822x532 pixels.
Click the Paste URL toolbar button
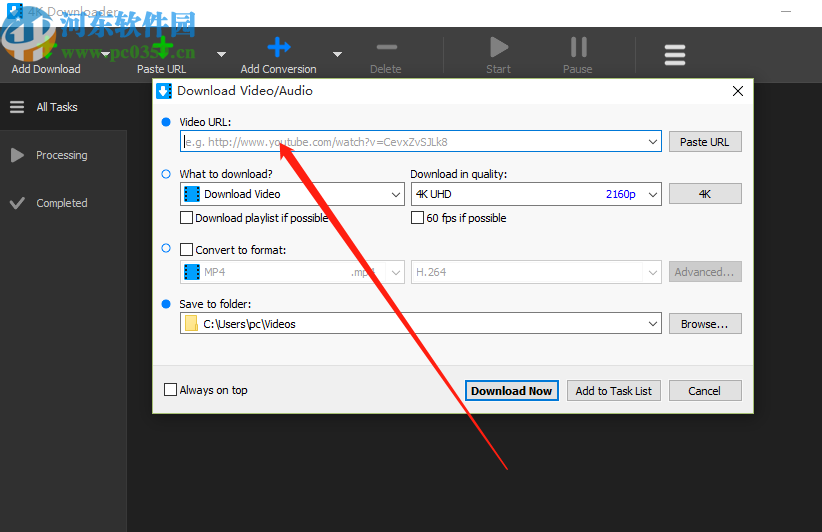(x=161, y=56)
